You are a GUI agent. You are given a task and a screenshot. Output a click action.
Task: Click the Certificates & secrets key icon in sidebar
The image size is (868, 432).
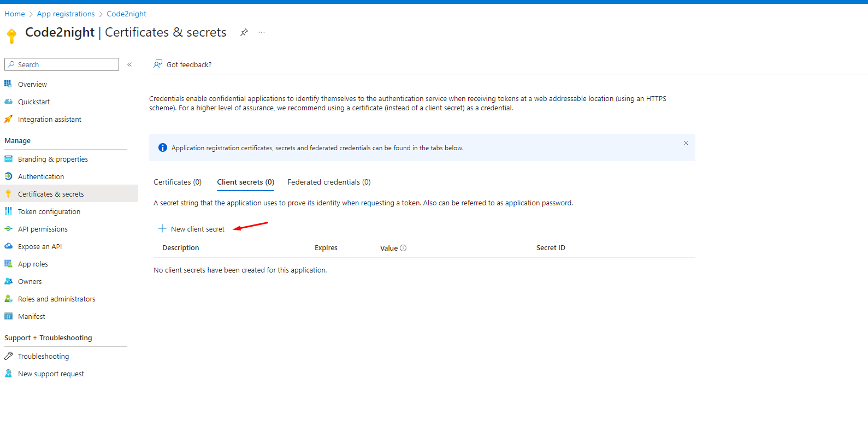tap(8, 194)
